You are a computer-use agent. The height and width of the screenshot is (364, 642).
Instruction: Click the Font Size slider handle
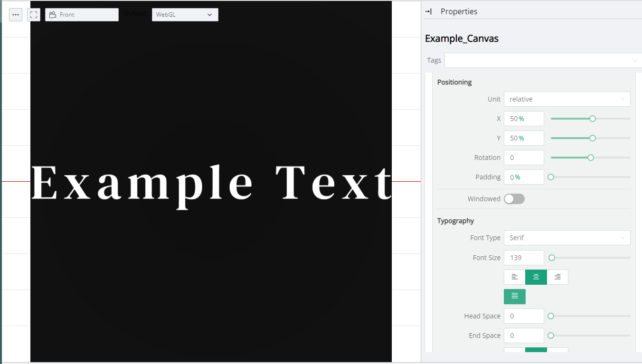click(552, 258)
